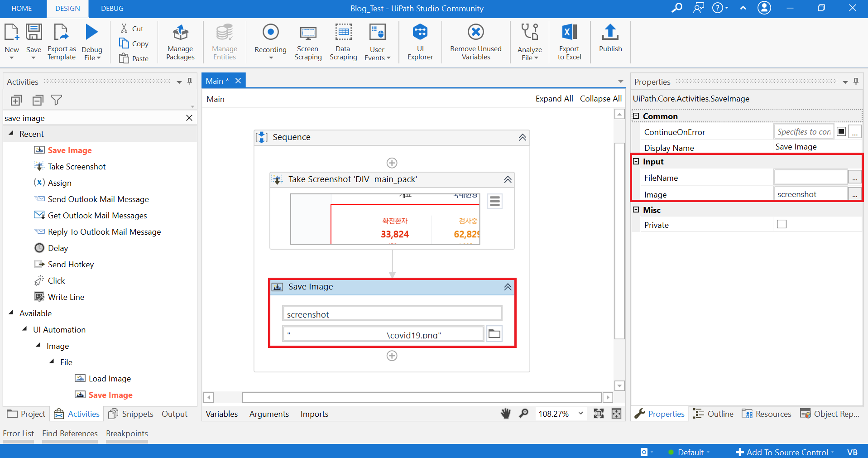Click the Collapse All link
The width and height of the screenshot is (868, 458).
(x=600, y=99)
